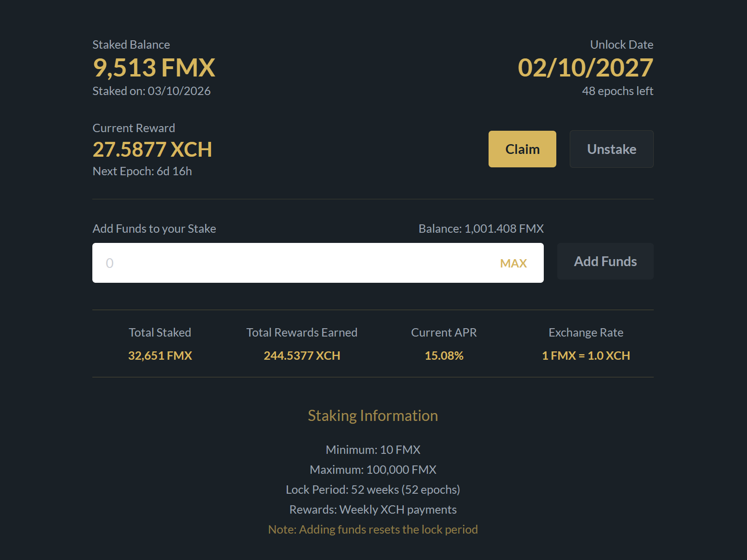
Task: Click the Unstake button
Action: coord(612,149)
